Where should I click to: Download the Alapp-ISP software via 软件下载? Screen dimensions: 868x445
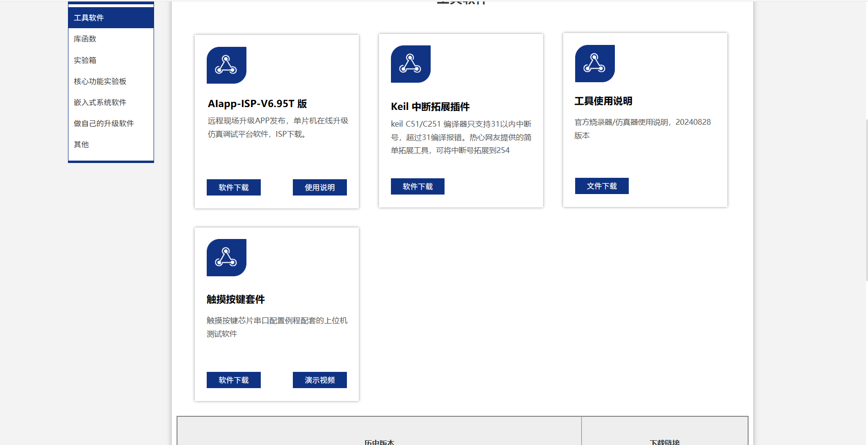pos(233,187)
